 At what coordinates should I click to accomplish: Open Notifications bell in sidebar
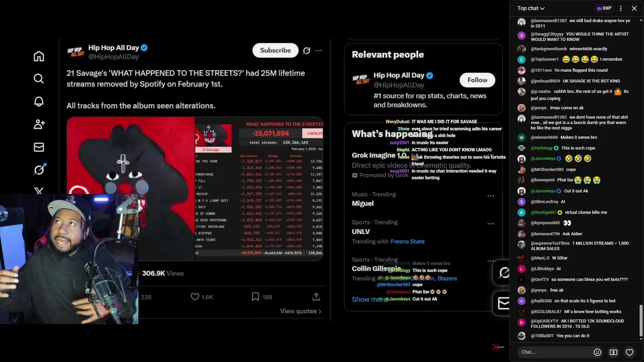[x=39, y=101]
